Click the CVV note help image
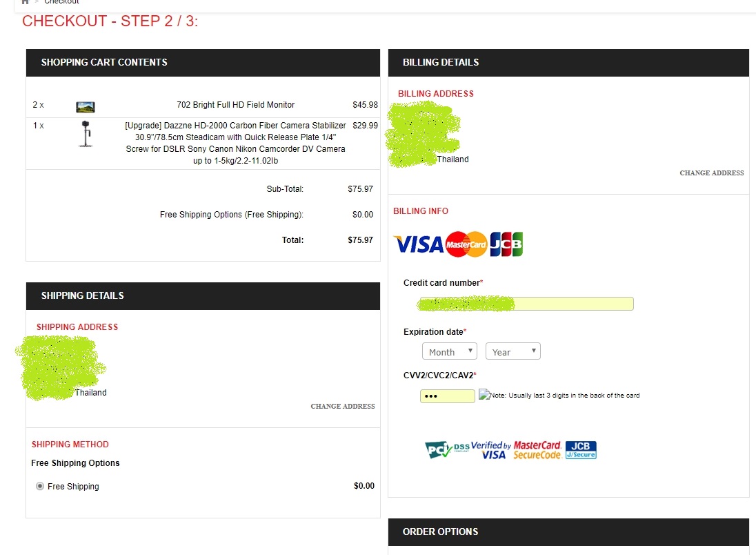This screenshot has height=555, width=756. [x=484, y=396]
